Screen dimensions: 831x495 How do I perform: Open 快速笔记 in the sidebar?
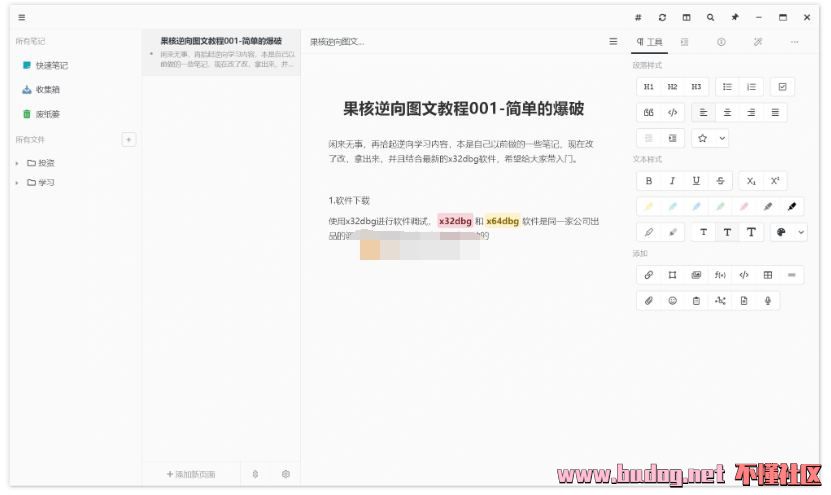pos(51,65)
